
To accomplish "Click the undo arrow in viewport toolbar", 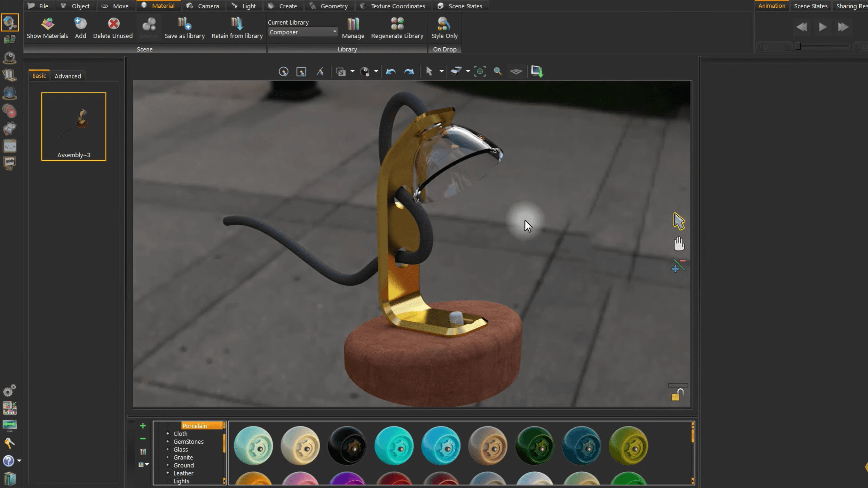I will click(x=391, y=71).
